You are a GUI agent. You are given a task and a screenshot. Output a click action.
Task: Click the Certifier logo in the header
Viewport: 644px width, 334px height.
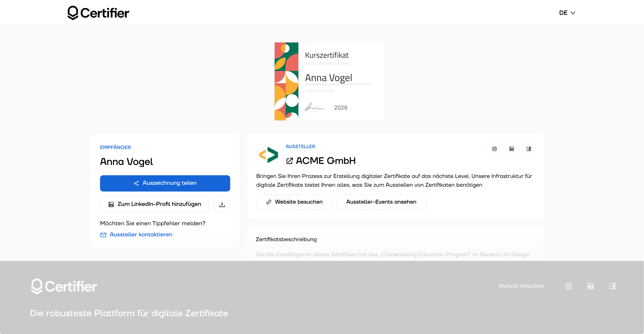(x=98, y=13)
